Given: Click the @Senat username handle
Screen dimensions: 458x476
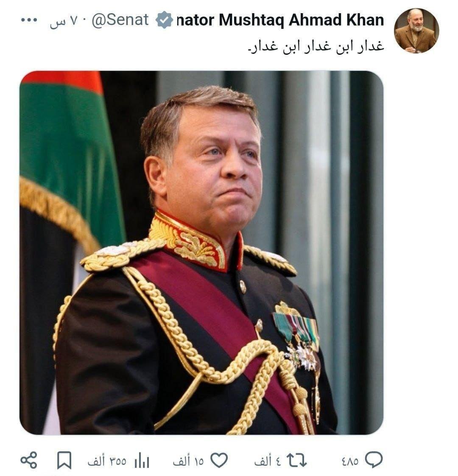Looking at the screenshot, I should click(120, 20).
